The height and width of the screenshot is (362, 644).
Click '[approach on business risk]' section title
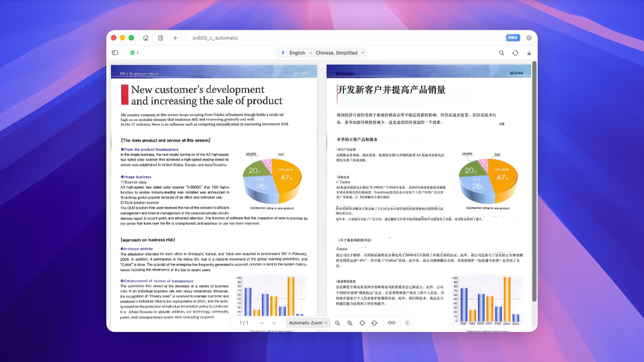tap(148, 240)
